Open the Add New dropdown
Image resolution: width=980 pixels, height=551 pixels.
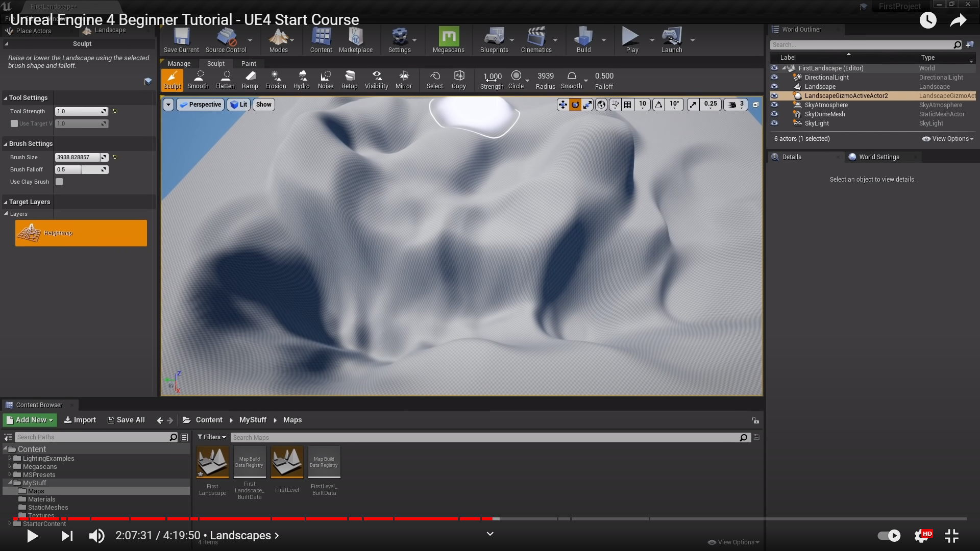click(30, 420)
